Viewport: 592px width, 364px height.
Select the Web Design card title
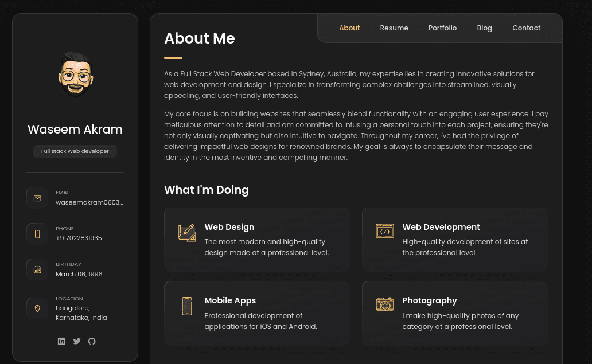click(x=229, y=227)
